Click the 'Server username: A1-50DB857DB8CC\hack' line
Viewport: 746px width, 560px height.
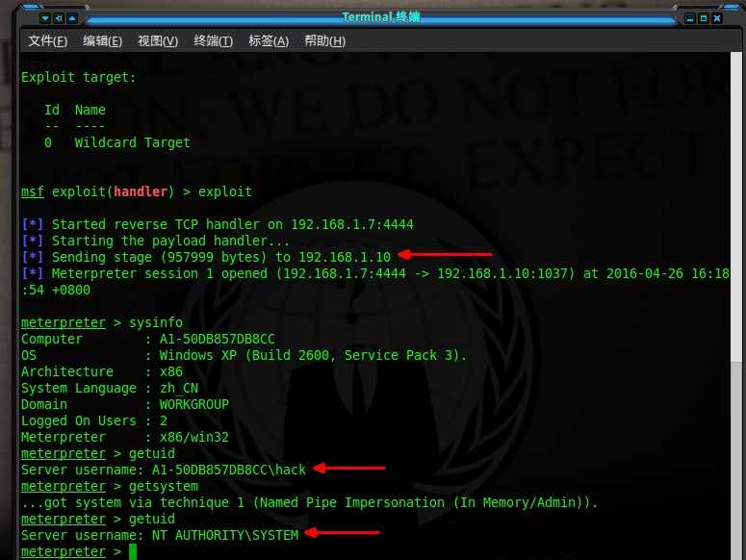click(x=164, y=470)
